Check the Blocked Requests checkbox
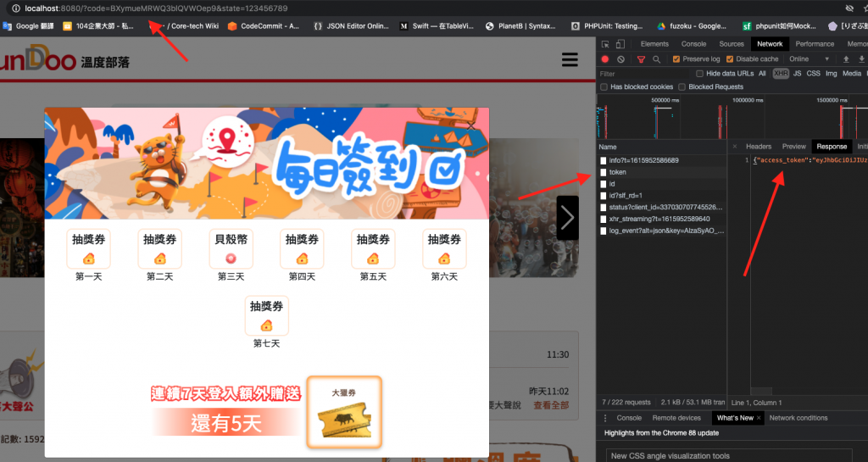This screenshot has width=868, height=462. [682, 86]
